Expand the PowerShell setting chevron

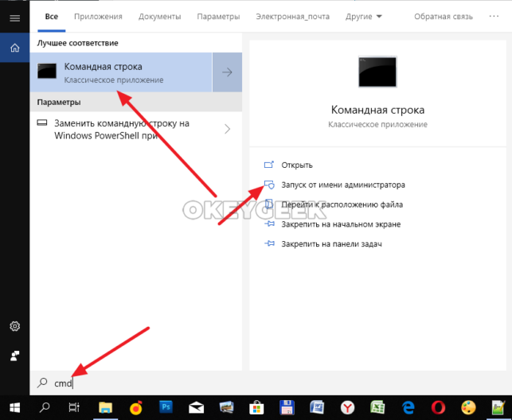(227, 129)
